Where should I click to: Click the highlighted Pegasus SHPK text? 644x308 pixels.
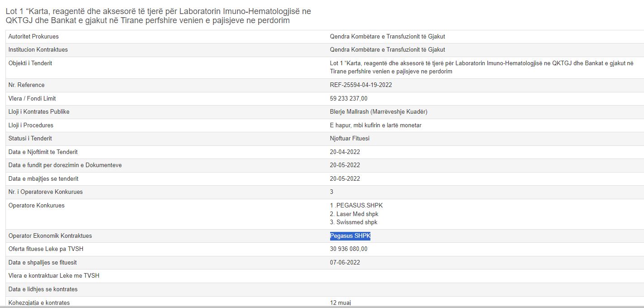pyautogui.click(x=350, y=236)
